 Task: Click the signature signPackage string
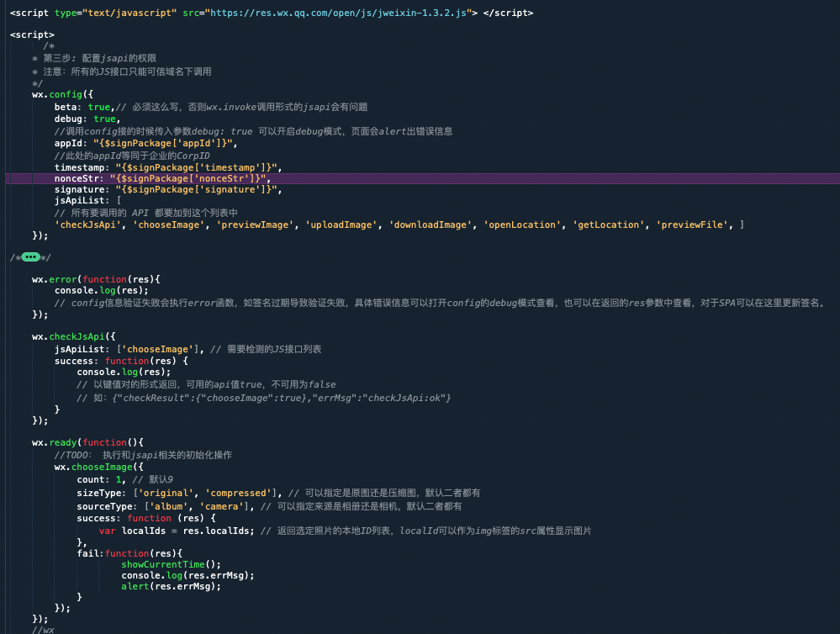pos(196,190)
